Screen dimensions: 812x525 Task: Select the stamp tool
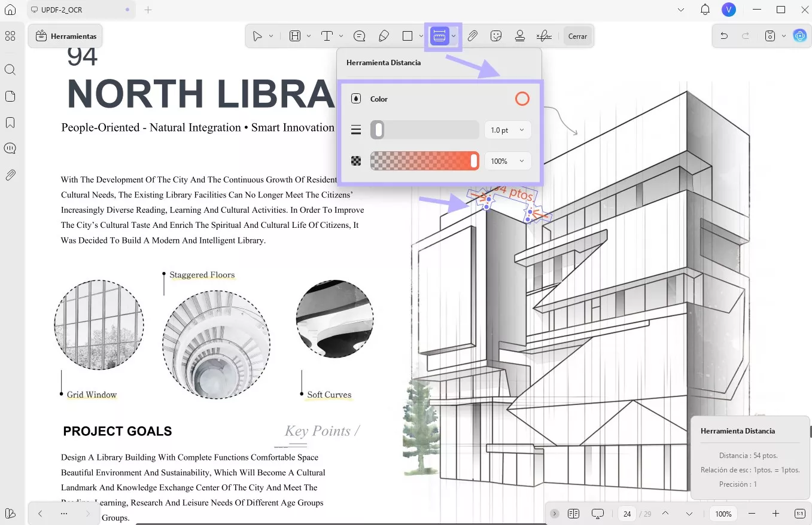[x=519, y=36]
